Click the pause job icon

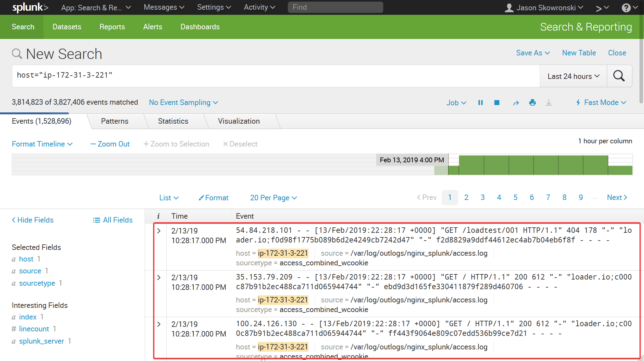(x=480, y=102)
